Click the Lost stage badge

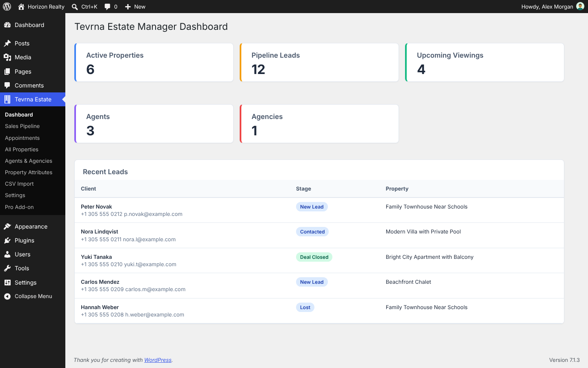[305, 307]
